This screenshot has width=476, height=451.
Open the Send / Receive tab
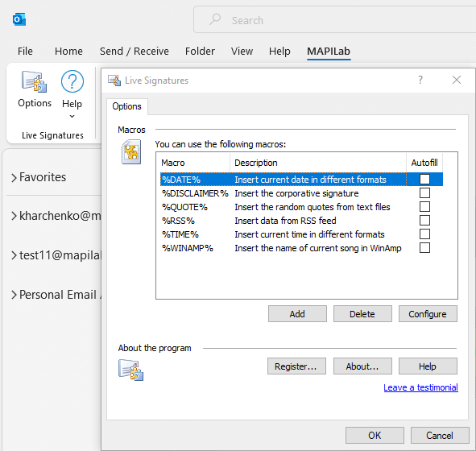[135, 51]
